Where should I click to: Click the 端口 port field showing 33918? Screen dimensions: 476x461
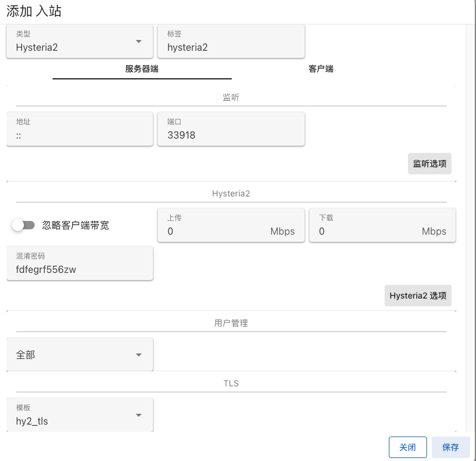click(231, 129)
